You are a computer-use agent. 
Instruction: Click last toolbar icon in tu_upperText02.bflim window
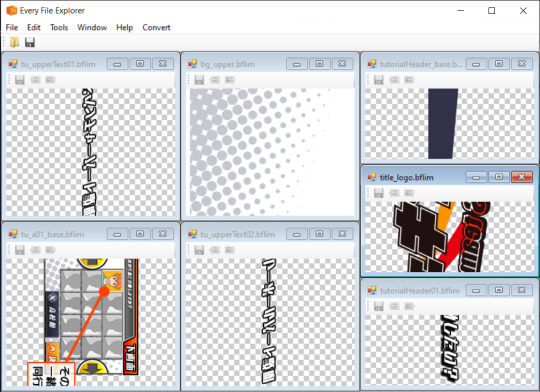(230, 250)
